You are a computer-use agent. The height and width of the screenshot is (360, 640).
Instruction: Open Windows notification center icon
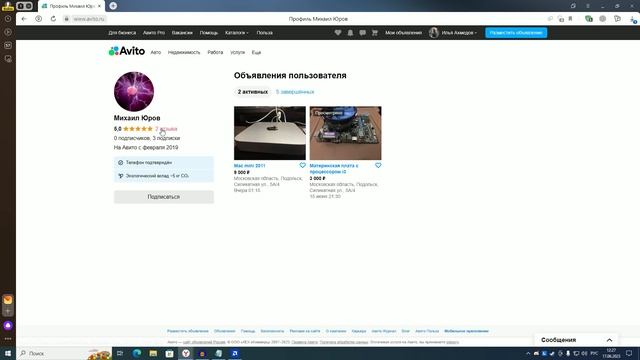point(629,353)
